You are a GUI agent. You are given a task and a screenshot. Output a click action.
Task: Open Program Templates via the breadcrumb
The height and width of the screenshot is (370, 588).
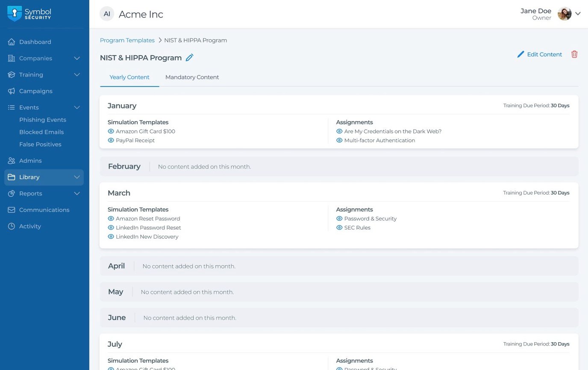tap(127, 40)
